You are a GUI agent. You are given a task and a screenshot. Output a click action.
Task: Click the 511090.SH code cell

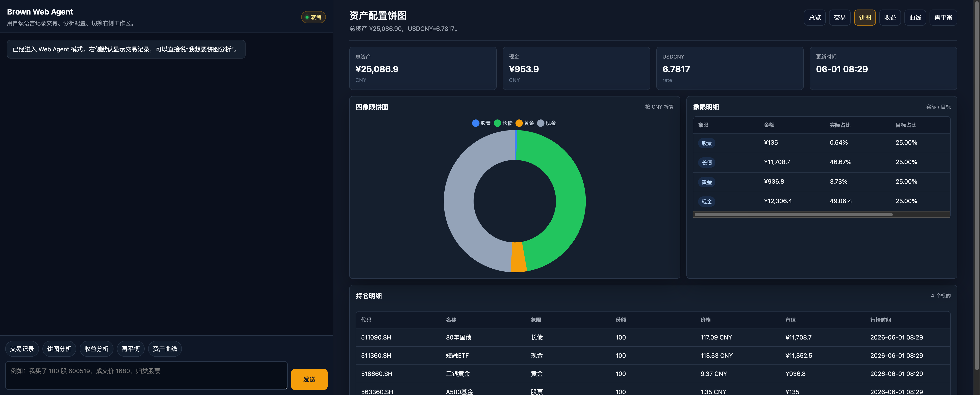[376, 337]
